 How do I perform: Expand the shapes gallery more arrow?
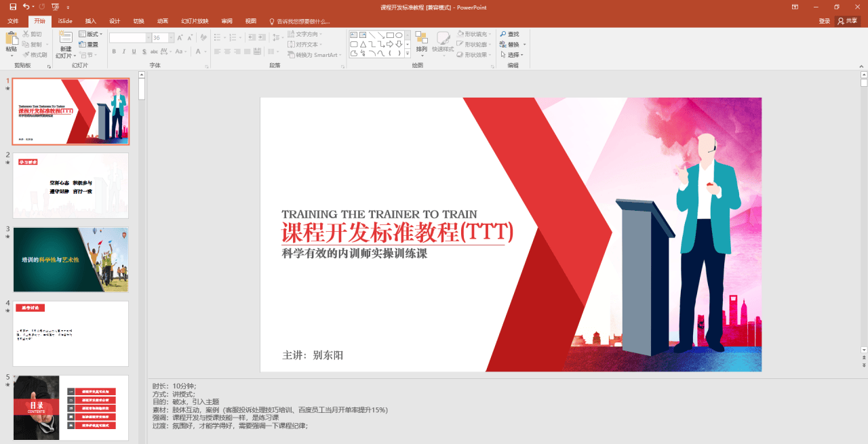tap(408, 53)
